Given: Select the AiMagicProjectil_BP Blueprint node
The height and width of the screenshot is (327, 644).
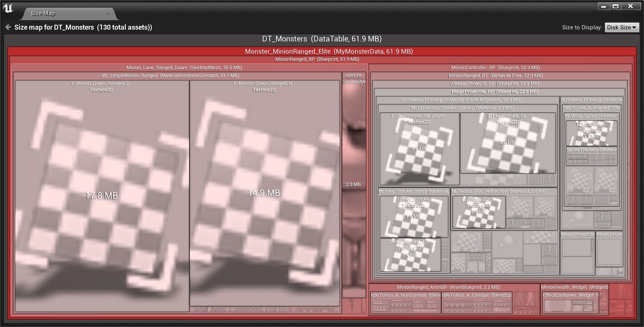Looking at the screenshot, I should [495, 84].
